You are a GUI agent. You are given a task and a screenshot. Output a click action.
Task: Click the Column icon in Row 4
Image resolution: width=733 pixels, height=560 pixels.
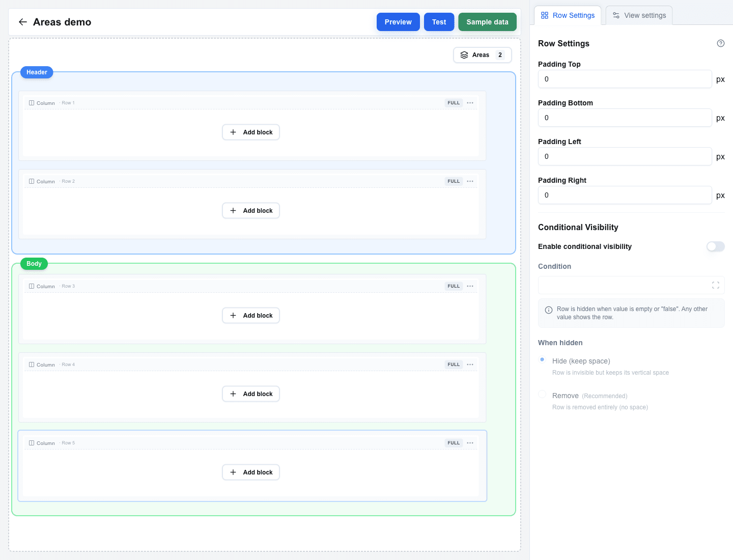click(x=32, y=365)
